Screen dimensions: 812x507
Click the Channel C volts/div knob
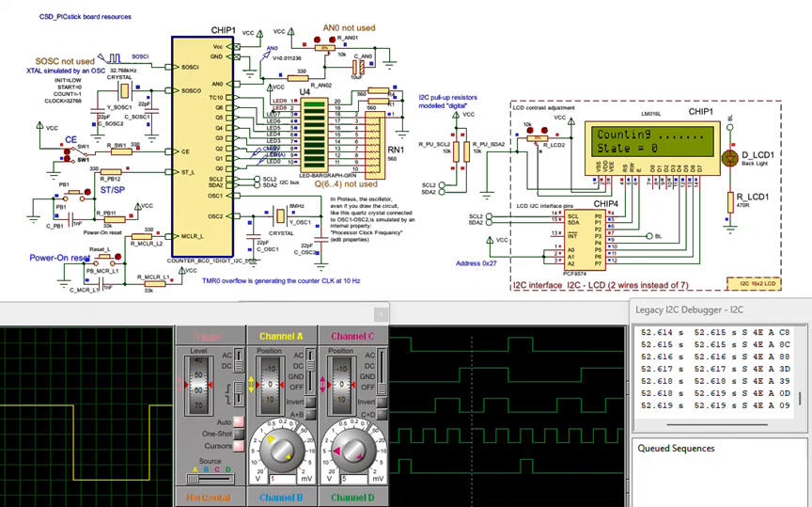click(351, 453)
